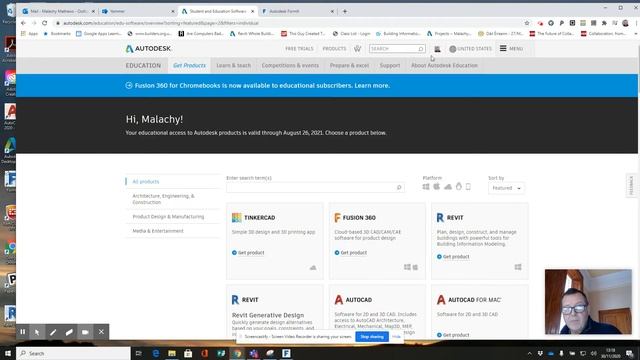Click the Windows taskbar search box
This screenshot has width=640, height=360.
point(73,353)
